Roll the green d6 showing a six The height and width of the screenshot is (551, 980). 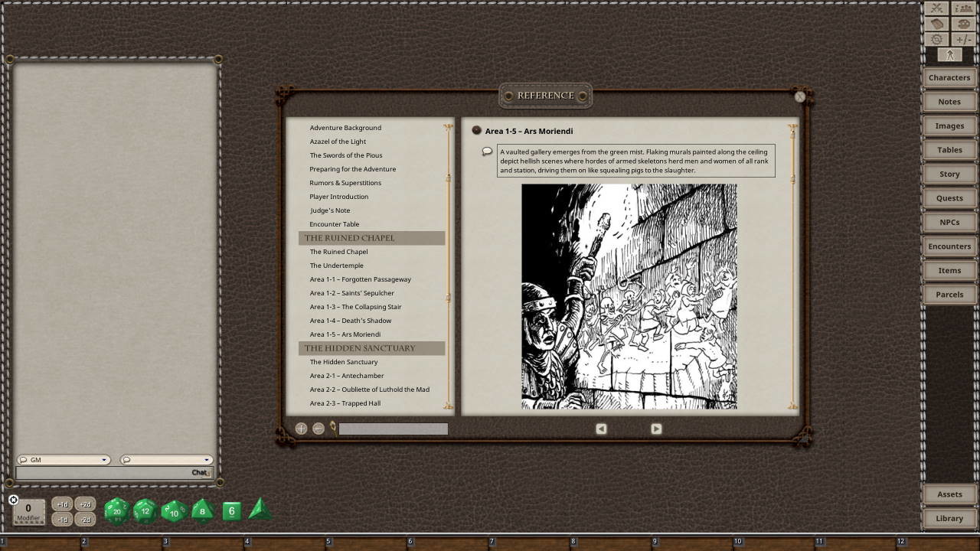tap(230, 510)
